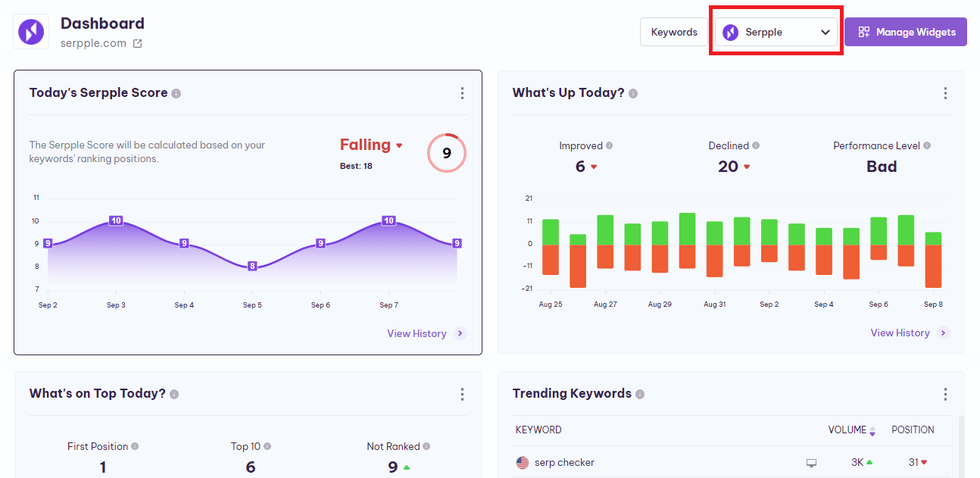The image size is (980, 478).
Task: Open View History in What's Up Today card
Action: [x=900, y=333]
